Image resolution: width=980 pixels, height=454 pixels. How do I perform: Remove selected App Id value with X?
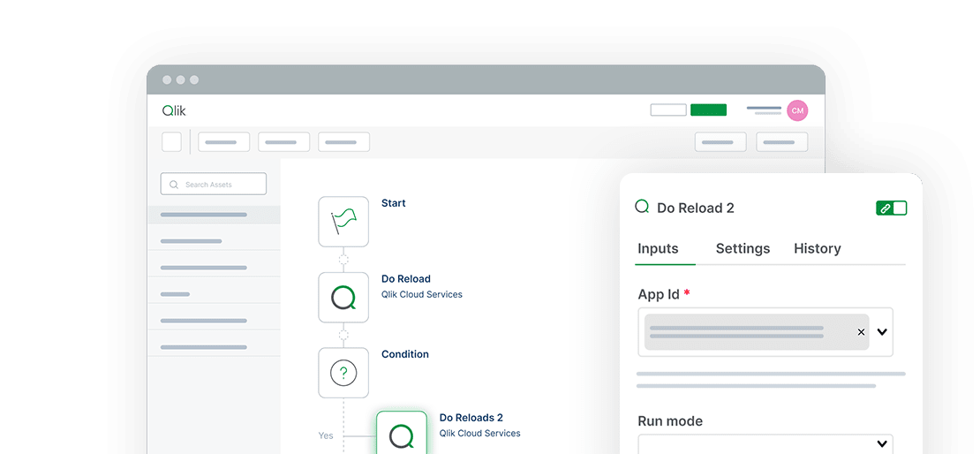tap(861, 332)
